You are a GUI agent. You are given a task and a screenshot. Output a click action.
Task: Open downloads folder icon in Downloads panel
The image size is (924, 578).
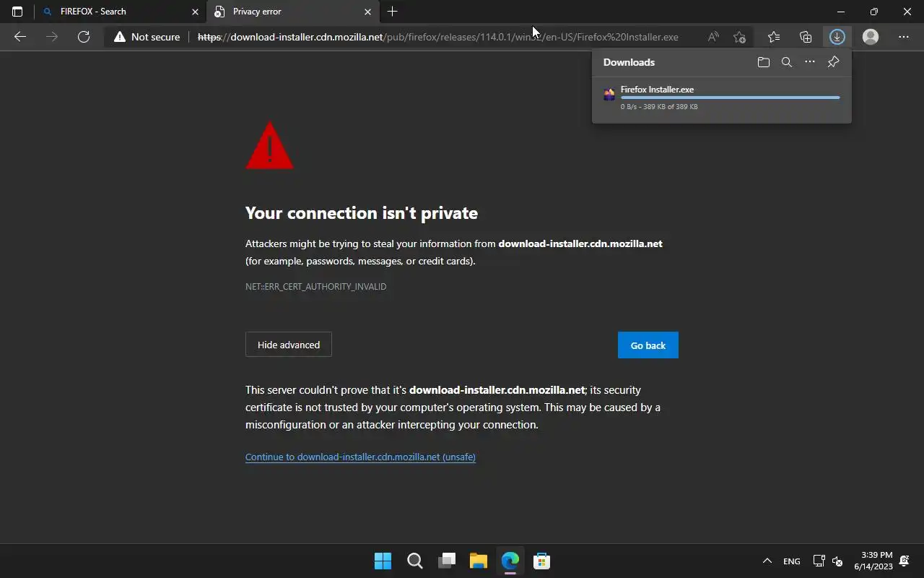(764, 62)
